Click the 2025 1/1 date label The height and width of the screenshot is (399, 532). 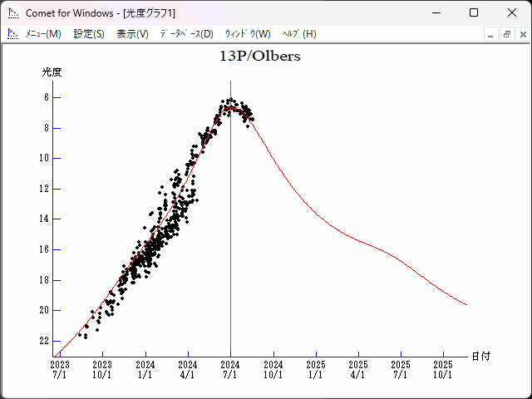pyautogui.click(x=316, y=369)
